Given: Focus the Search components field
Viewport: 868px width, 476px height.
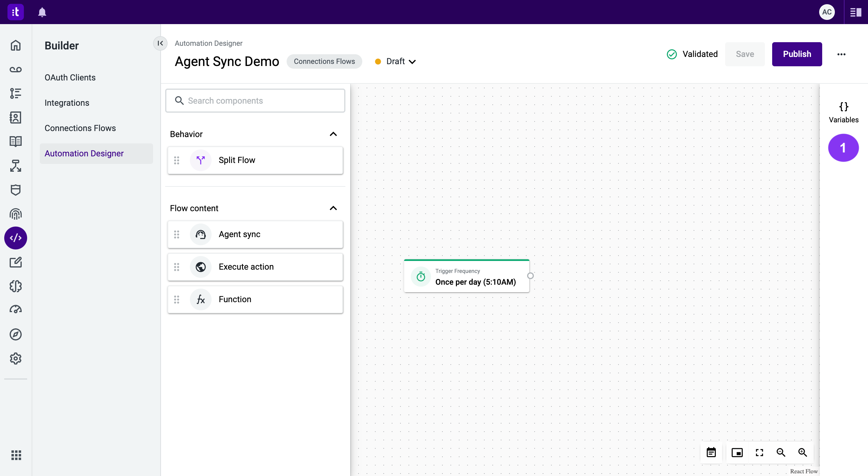Looking at the screenshot, I should coord(255,101).
